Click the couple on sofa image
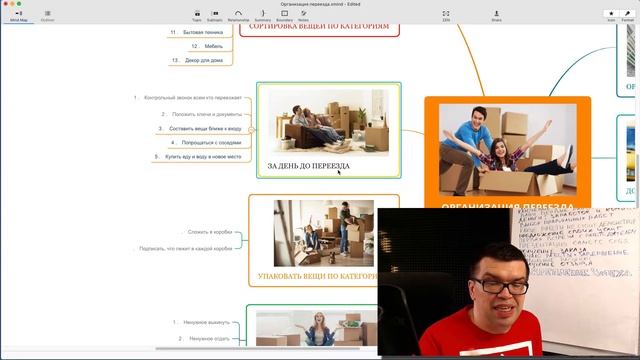Screen dimensions: 640x360 click(329, 122)
